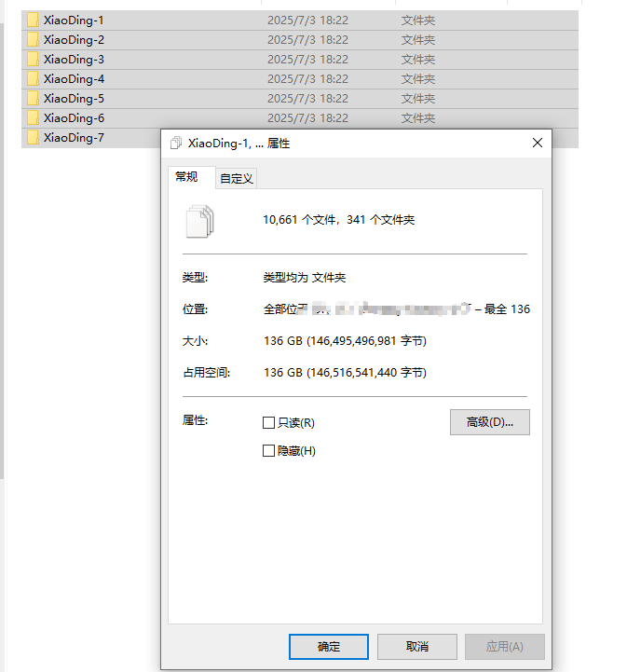Viewport: 627px width, 672px height.
Task: Click the XiaoDing-5 folder name
Action: tap(74, 99)
